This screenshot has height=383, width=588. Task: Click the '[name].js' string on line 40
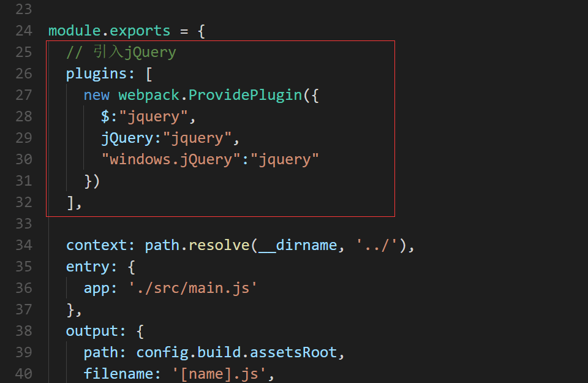click(x=219, y=374)
